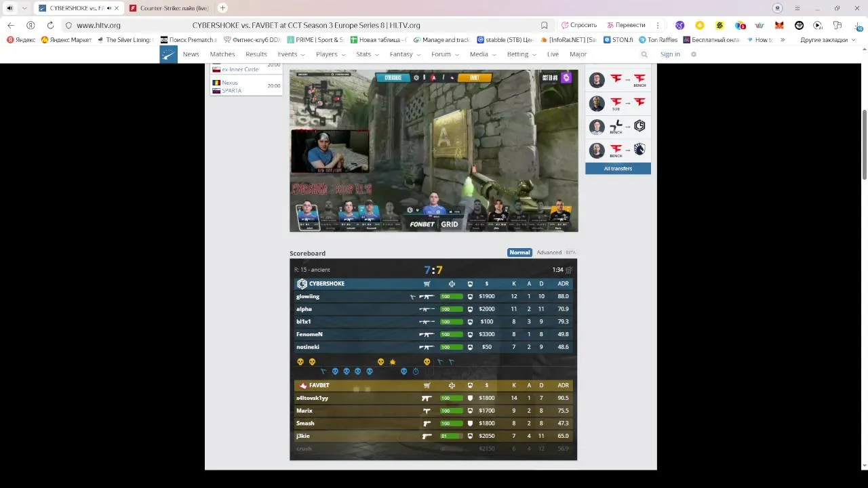Expand the Players menu
868x488 pixels.
(x=330, y=54)
